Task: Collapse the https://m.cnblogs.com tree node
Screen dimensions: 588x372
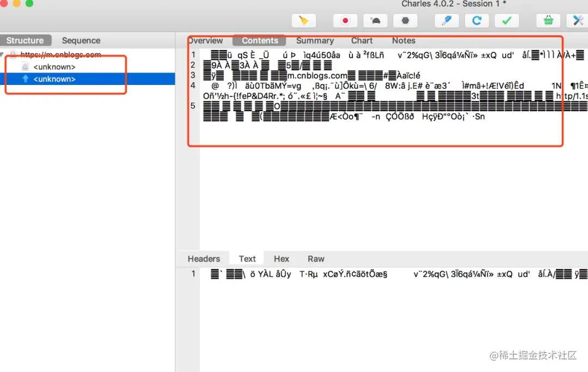Action: click(x=3, y=54)
